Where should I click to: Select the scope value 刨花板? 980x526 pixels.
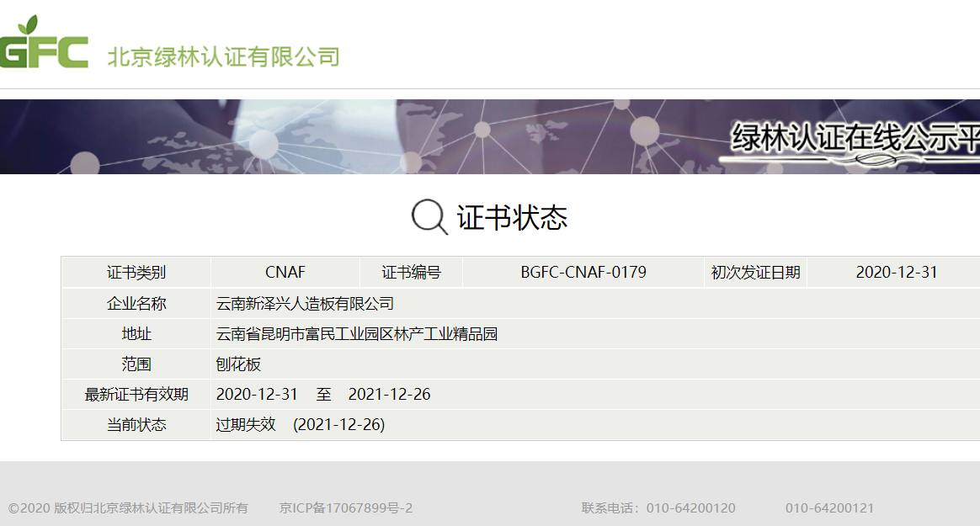pyautogui.click(x=238, y=364)
